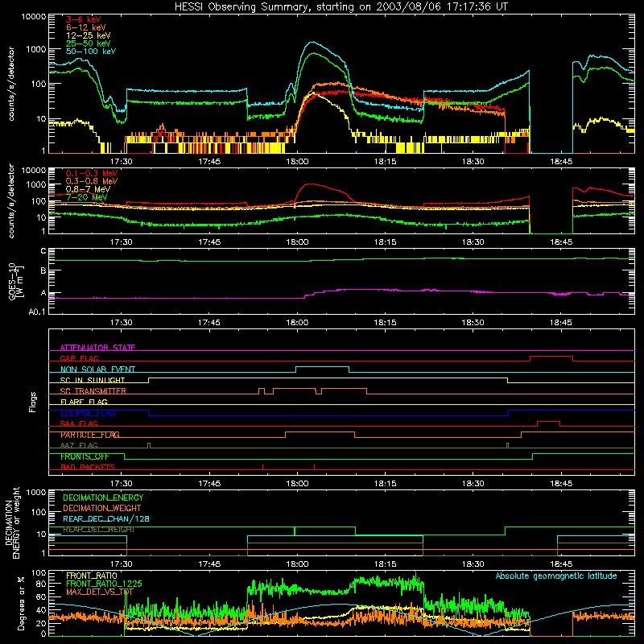The image size is (644, 644).
Task: Click the REAR_DEC_CHAN/128 legend entry
Action: [x=106, y=518]
